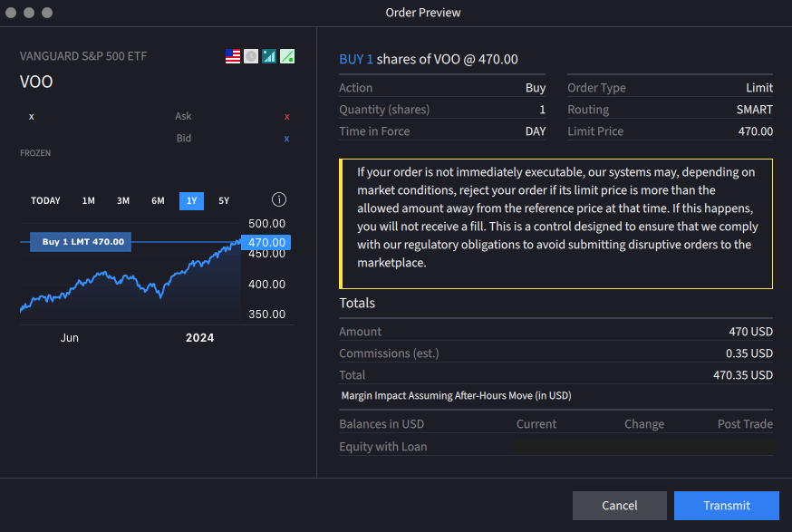792x532 pixels.
Task: Click the red Ask price value
Action: pos(286,117)
